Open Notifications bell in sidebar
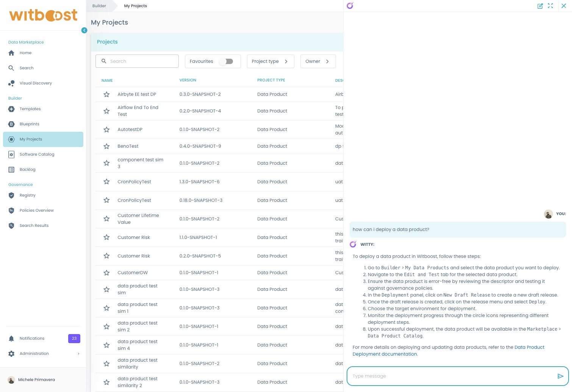The image size is (572, 392). 11,339
